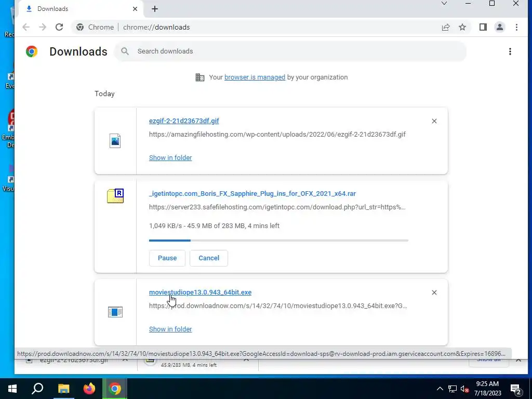Click the Chrome taskbar icon
The height and width of the screenshot is (399, 532).
(x=115, y=389)
